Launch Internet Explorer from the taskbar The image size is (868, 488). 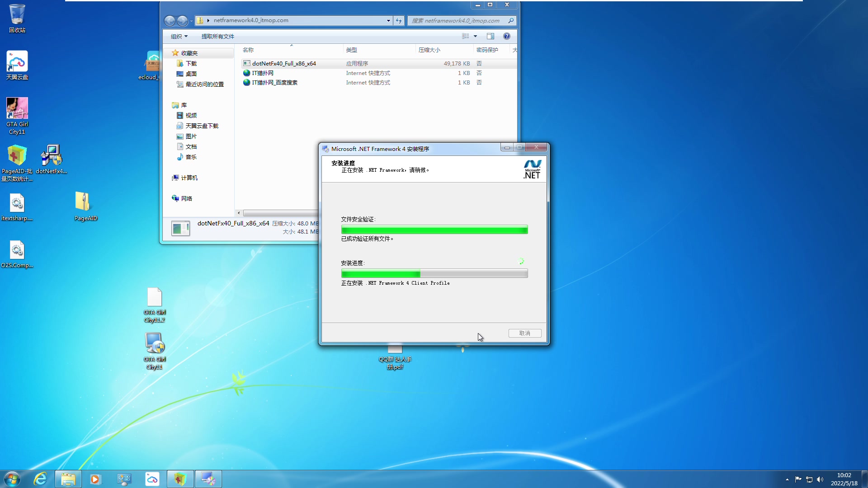coord(41,479)
